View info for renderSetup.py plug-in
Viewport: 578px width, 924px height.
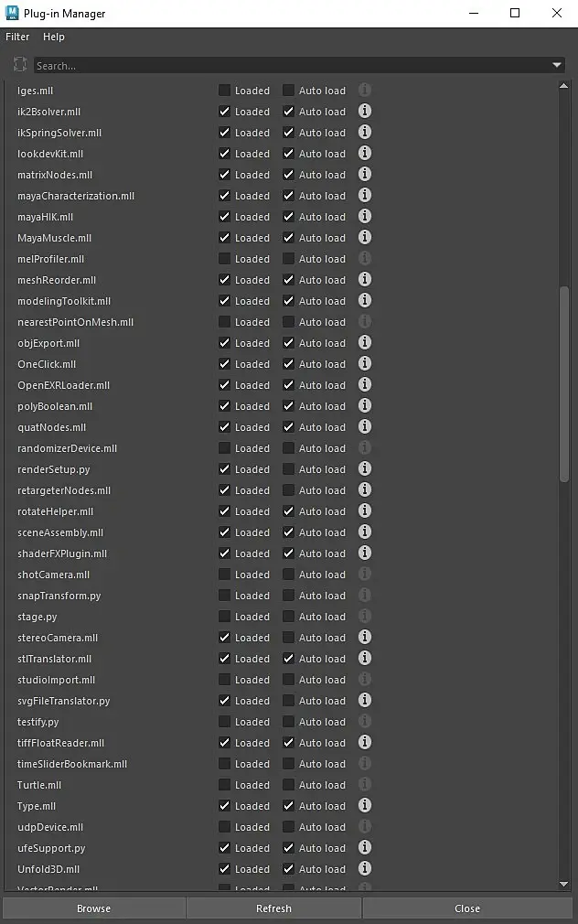tap(364, 469)
